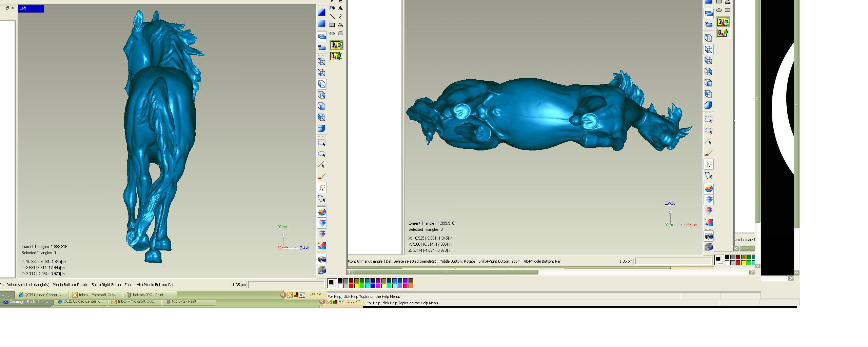Viewport: 868px width, 347px height.
Task: Select line selection tool beside Left view
Action: 322,165
